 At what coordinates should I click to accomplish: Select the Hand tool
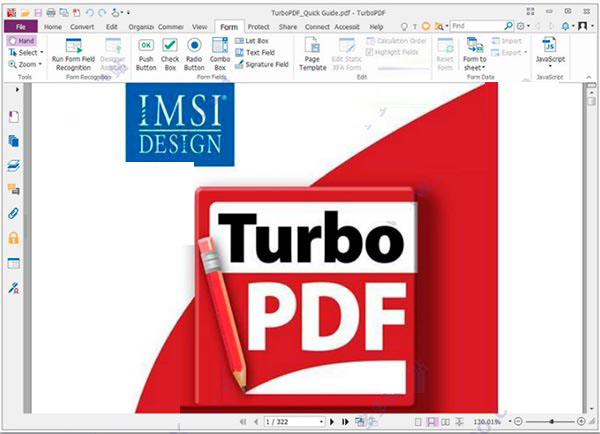[x=22, y=41]
